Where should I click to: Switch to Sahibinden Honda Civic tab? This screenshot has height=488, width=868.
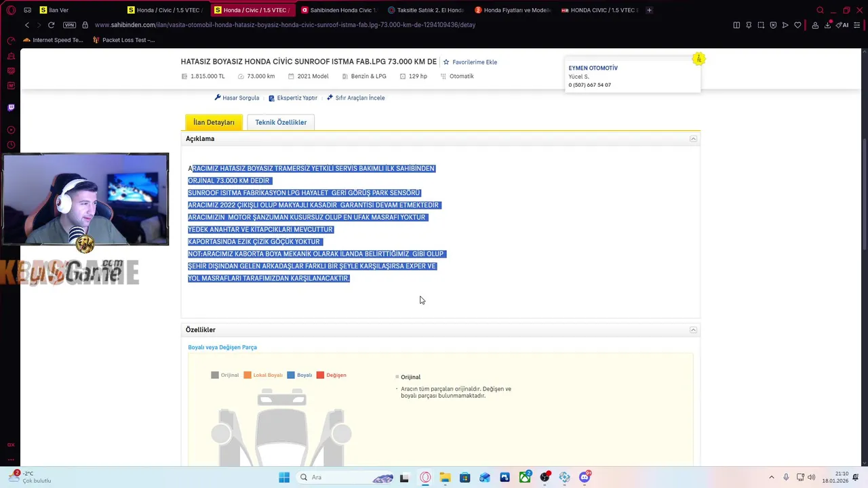click(338, 10)
